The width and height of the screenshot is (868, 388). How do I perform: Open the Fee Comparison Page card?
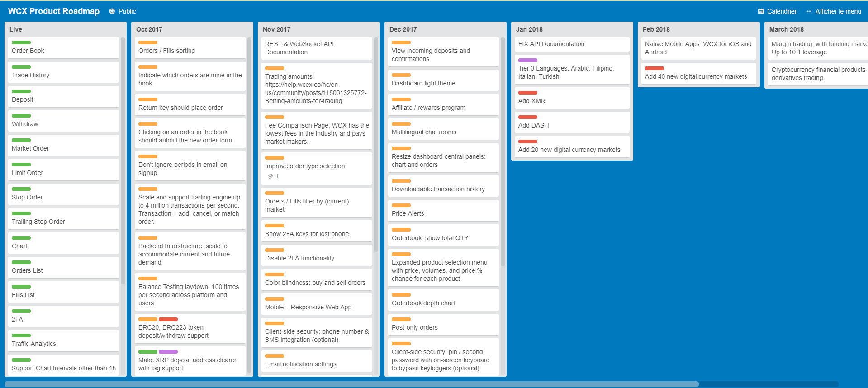click(317, 130)
